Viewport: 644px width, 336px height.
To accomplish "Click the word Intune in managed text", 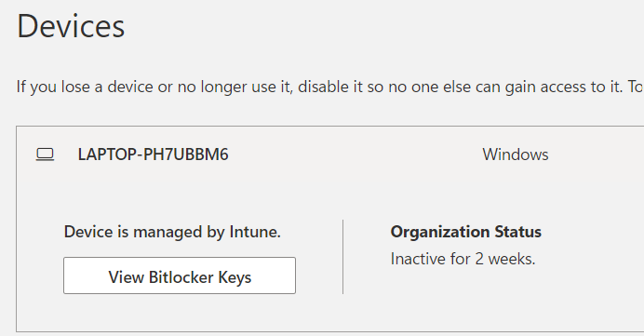I will click(255, 232).
